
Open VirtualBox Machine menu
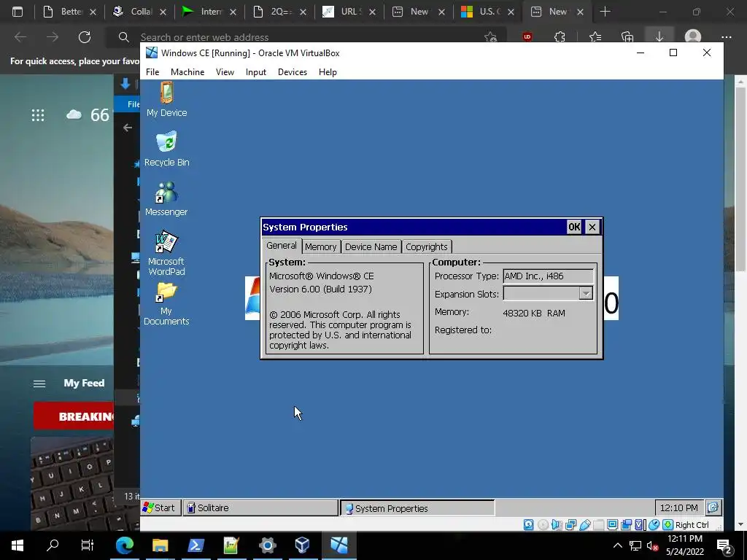[187, 72]
